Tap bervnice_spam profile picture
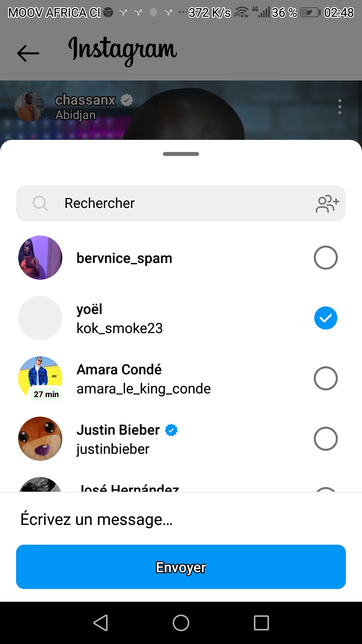Image resolution: width=362 pixels, height=644 pixels. pyautogui.click(x=40, y=258)
